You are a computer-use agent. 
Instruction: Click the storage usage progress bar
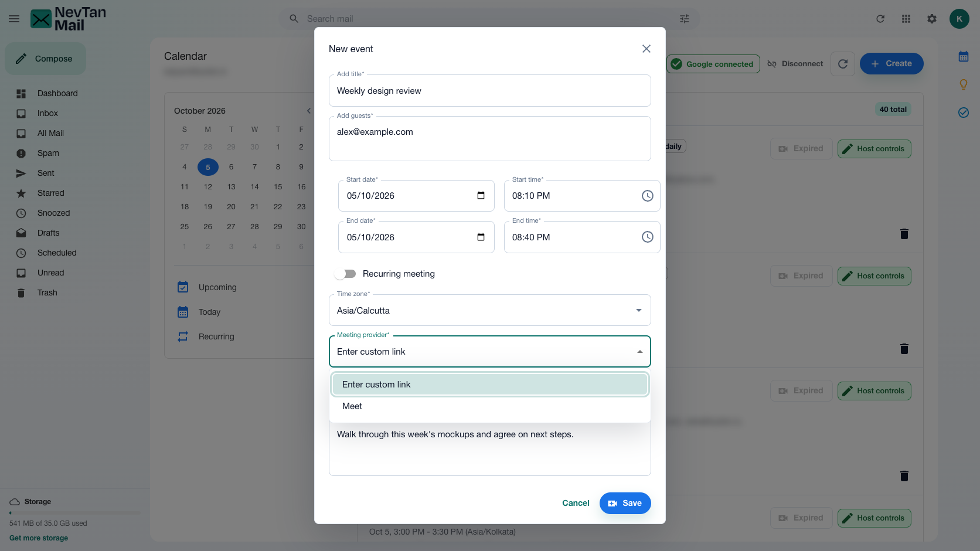75,513
